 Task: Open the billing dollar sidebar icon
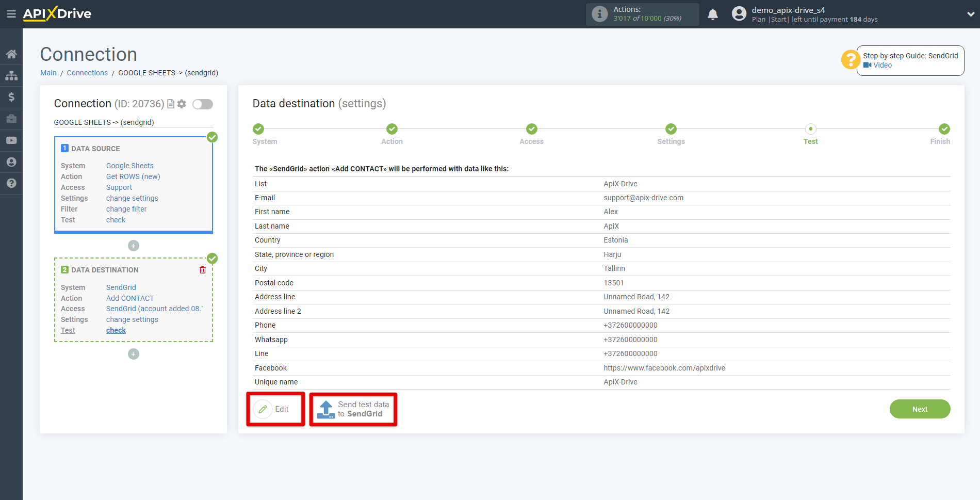[11, 97]
